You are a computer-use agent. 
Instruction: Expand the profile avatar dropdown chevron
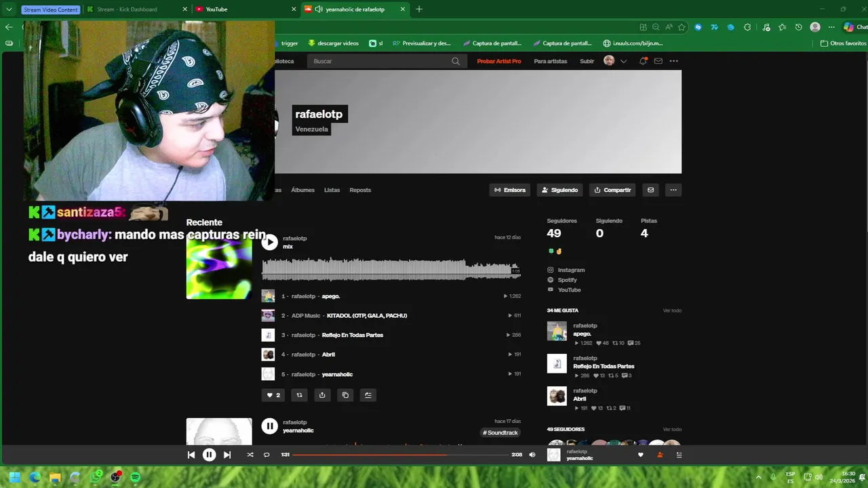623,61
